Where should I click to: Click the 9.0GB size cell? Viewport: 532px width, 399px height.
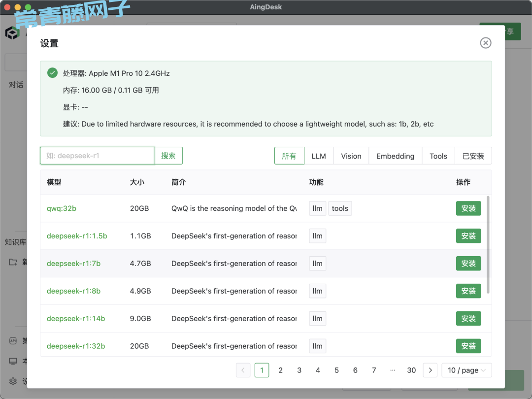[x=140, y=318]
